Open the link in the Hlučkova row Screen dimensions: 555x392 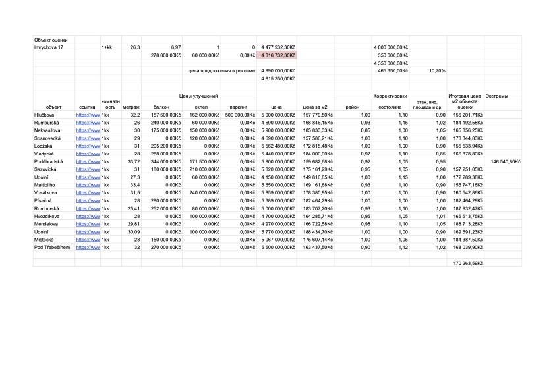pyautogui.click(x=88, y=115)
